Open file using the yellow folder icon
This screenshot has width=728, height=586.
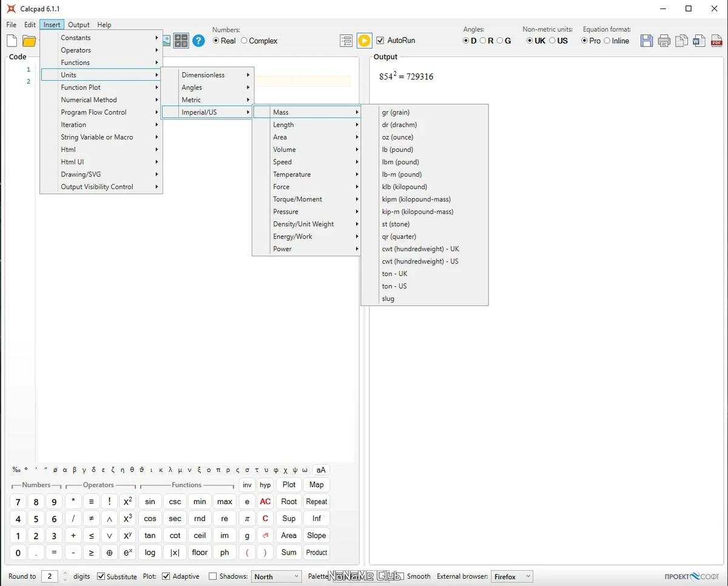point(29,41)
